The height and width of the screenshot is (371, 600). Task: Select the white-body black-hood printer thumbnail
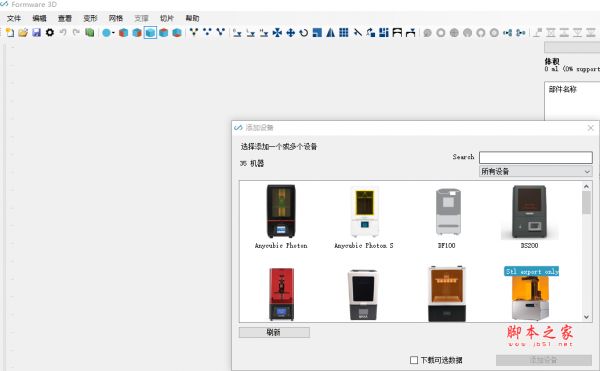[x=364, y=295]
